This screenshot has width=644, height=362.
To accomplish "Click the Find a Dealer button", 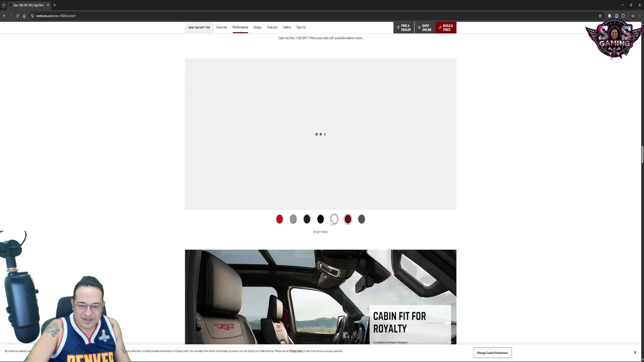I will pyautogui.click(x=404, y=28).
